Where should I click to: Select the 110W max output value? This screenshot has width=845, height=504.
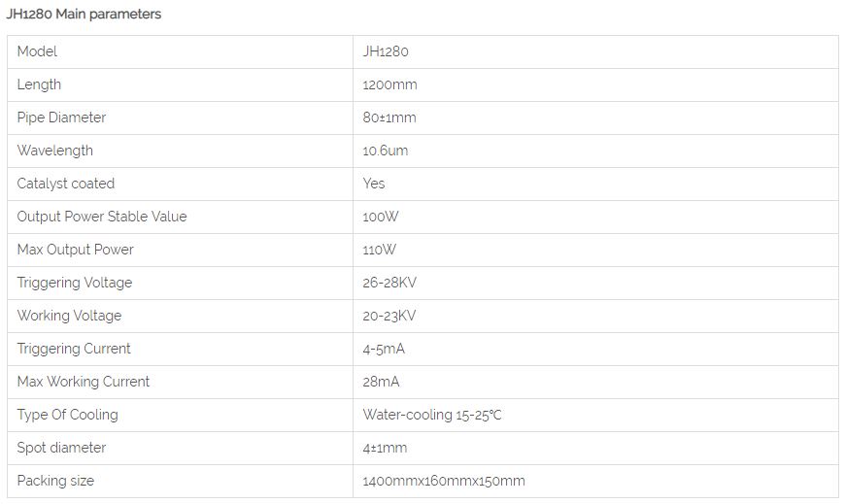380,250
